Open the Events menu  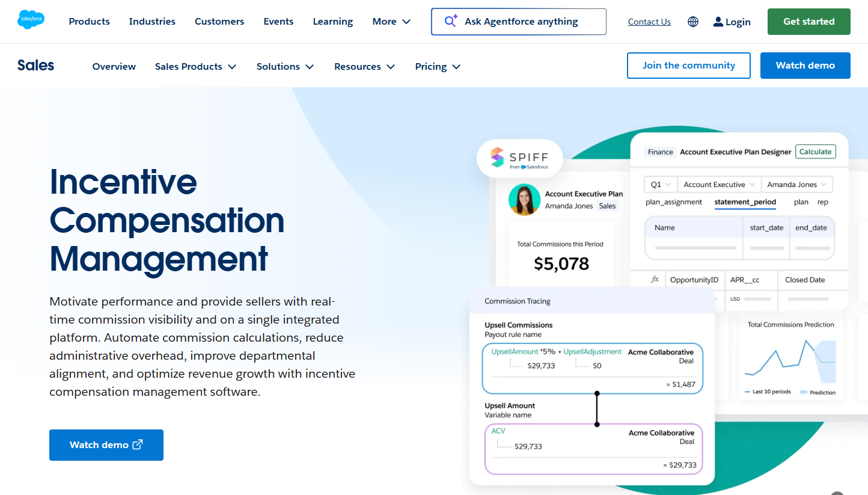coord(278,22)
